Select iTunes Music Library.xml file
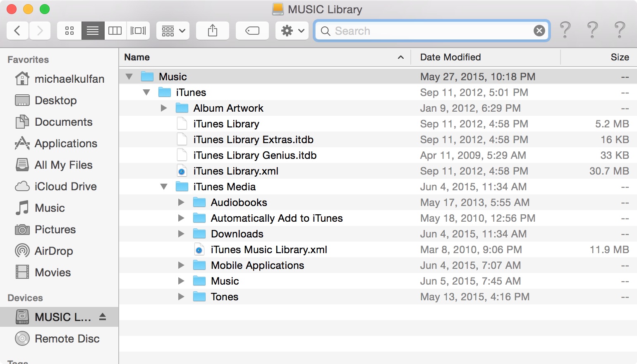Screen dimensions: 637x364 [x=378, y=250]
